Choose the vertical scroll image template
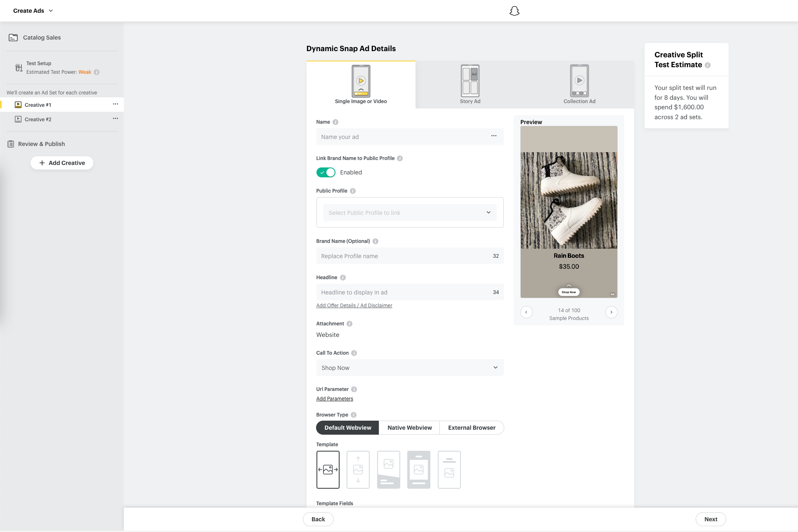798x532 pixels. tap(358, 469)
